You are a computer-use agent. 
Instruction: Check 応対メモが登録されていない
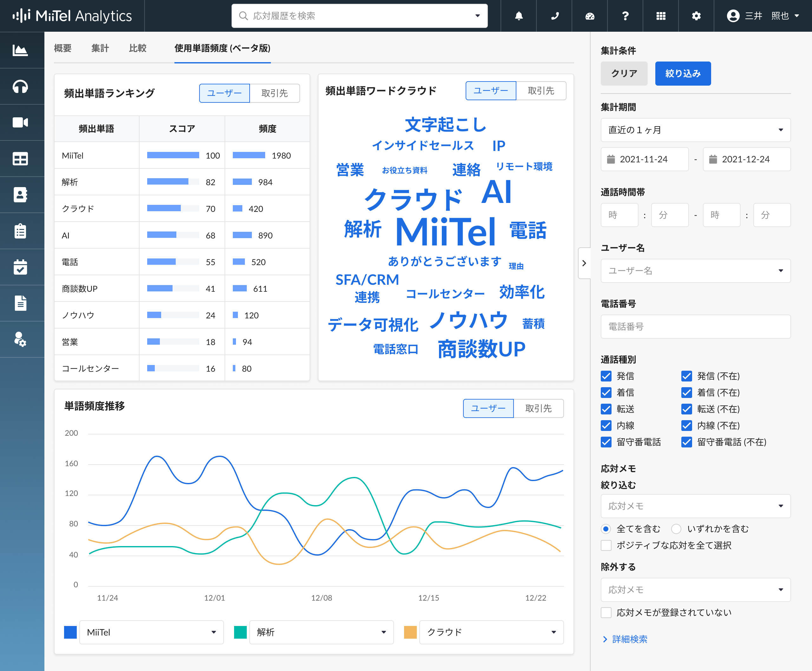[x=606, y=613]
